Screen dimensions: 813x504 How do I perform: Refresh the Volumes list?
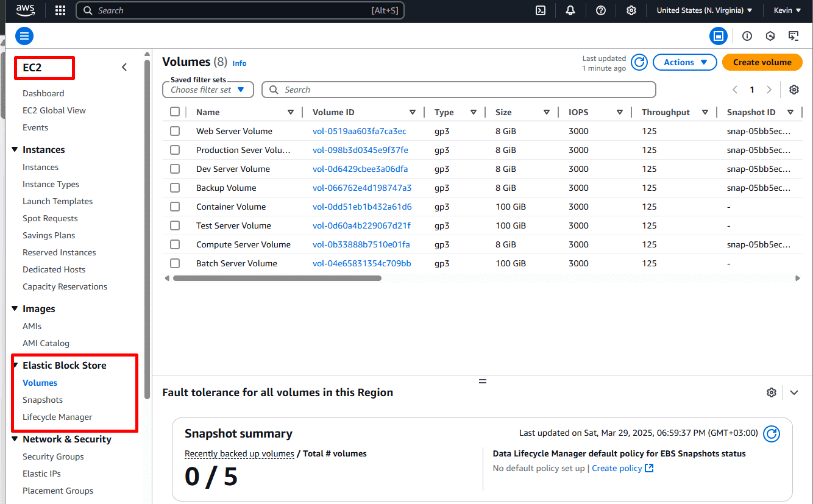[639, 62]
